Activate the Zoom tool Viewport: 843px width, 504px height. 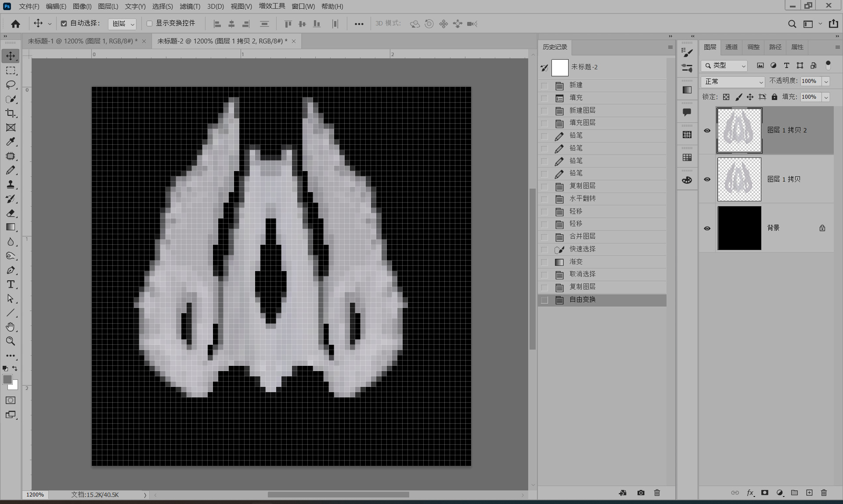(11, 341)
